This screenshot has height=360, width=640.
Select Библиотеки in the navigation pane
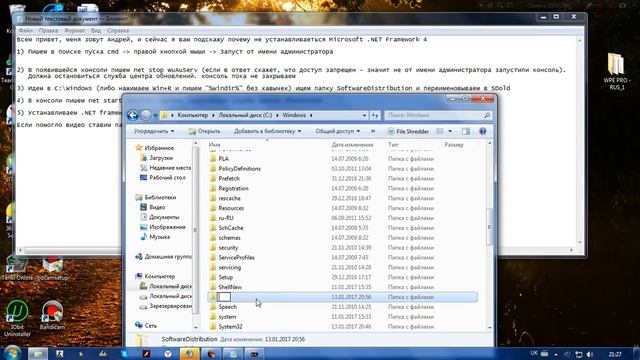pyautogui.click(x=160, y=198)
